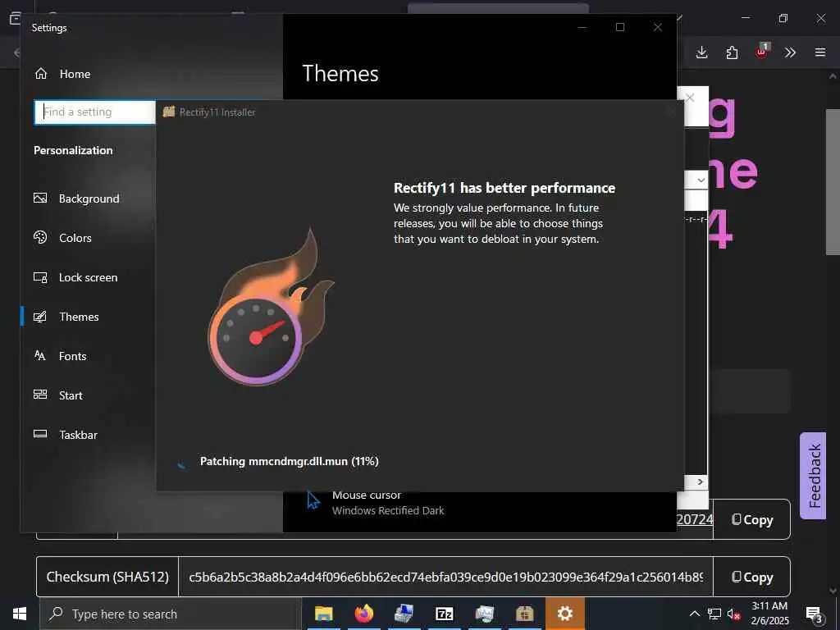Close the browser page popup with X

[690, 98]
